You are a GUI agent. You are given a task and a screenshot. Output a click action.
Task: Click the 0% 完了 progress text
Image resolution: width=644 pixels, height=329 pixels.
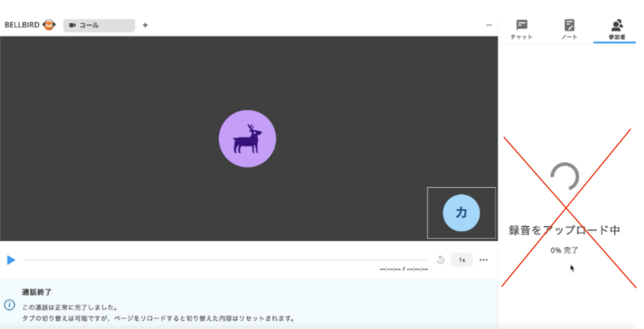tap(564, 250)
